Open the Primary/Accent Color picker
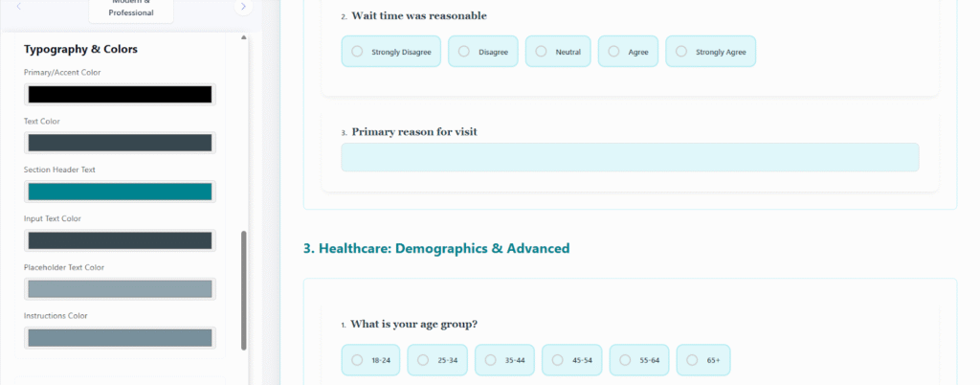 click(x=120, y=94)
